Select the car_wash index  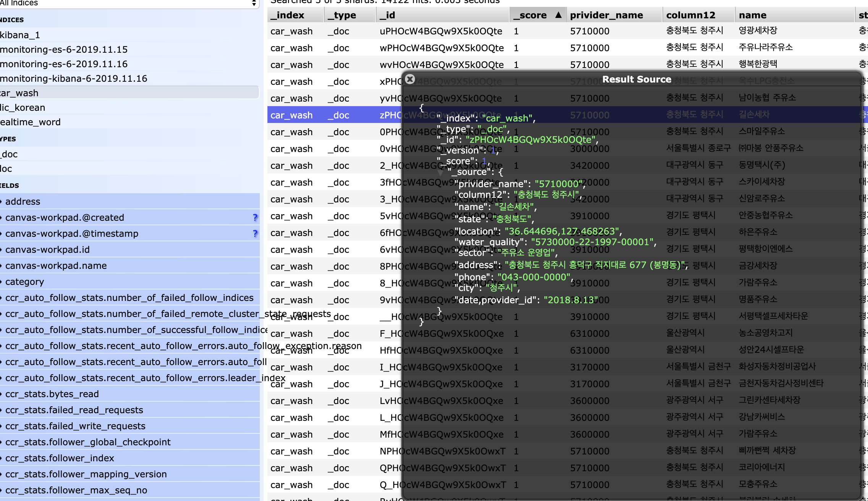pos(19,93)
